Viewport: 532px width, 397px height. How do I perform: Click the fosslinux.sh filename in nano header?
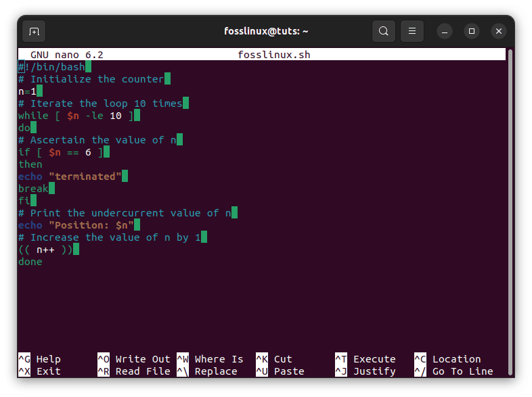[x=274, y=55]
